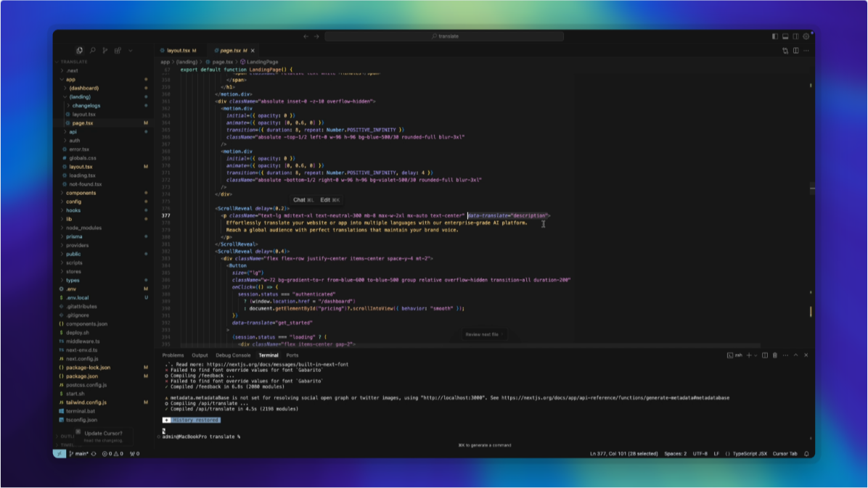This screenshot has width=868, height=488.
Task: Click the main branch status item
Action: (x=78, y=454)
